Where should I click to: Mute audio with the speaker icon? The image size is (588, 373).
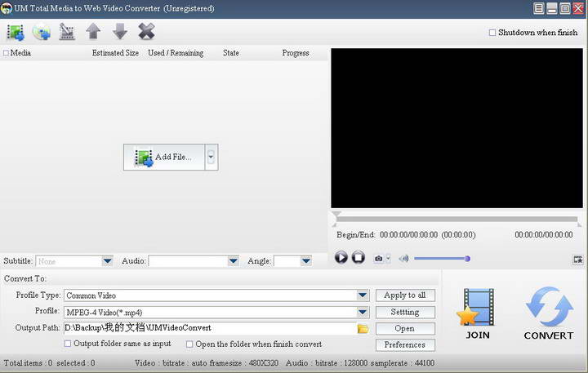pos(404,258)
